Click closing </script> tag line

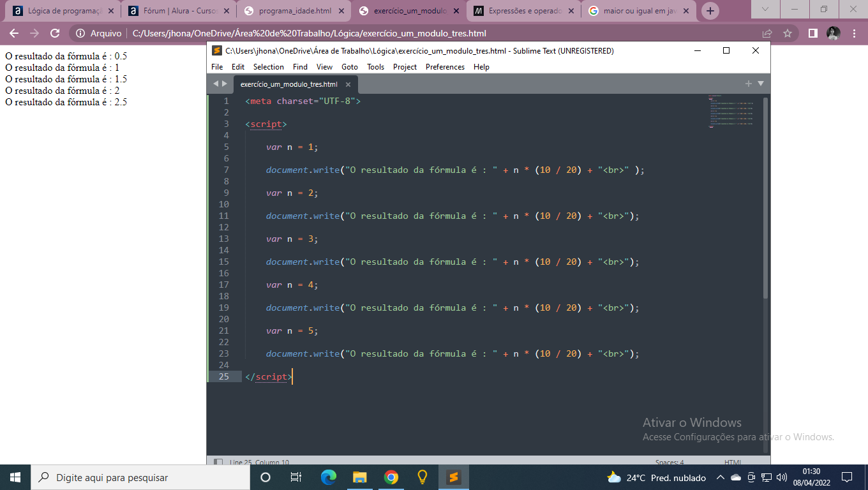[269, 376]
